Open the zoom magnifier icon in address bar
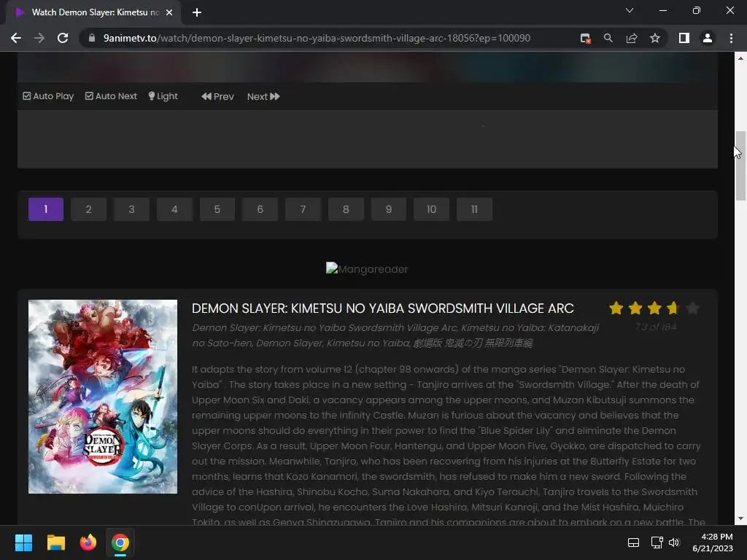This screenshot has width=747, height=560. (608, 38)
